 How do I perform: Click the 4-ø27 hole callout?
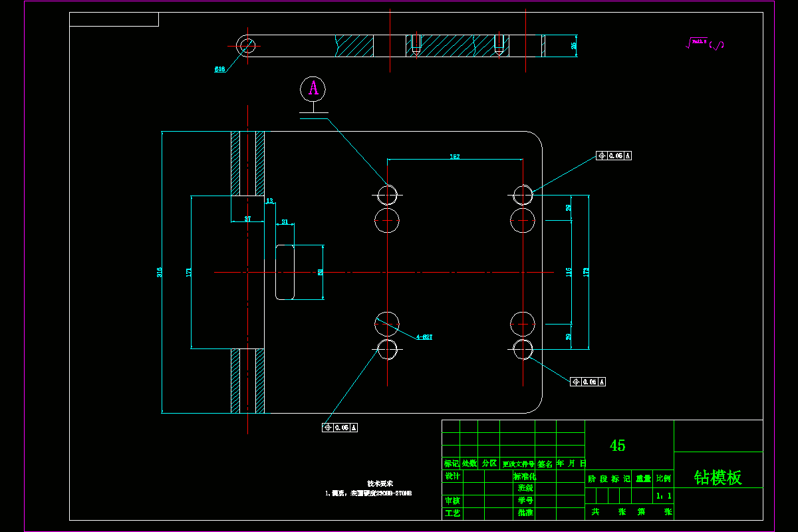(x=424, y=337)
